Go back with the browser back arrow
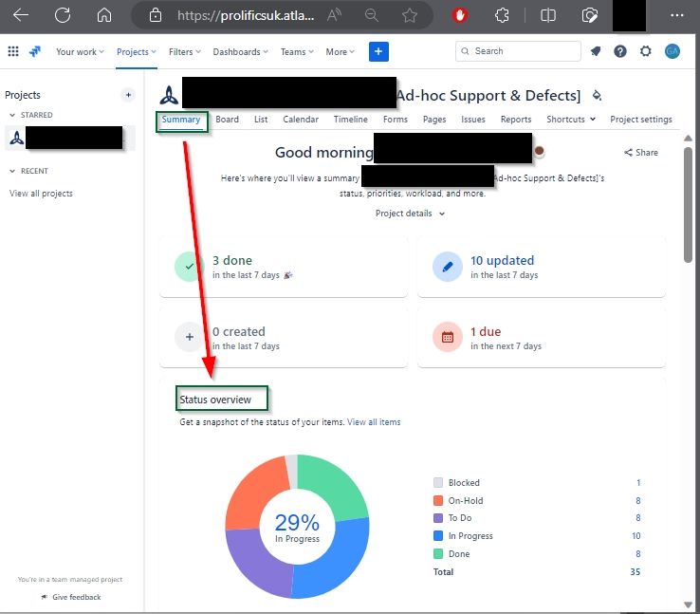The width and height of the screenshot is (700, 614). [x=21, y=15]
